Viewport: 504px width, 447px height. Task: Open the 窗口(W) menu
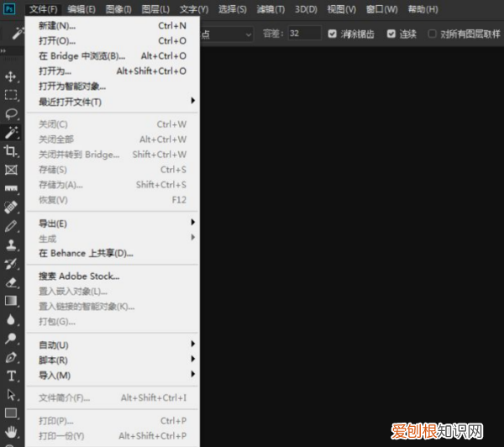[x=382, y=9]
